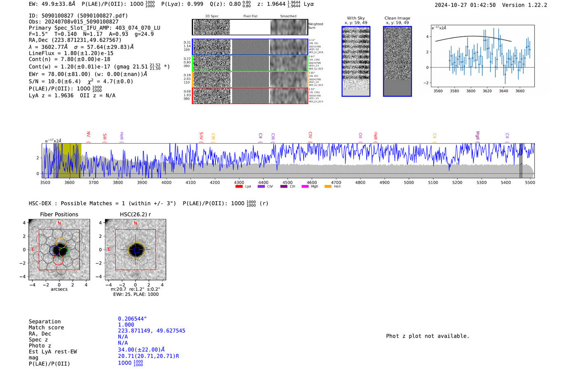Click the m:20.7 re:1.2" s:0.2" caption
Screen dimensions: 576x392
point(135,289)
